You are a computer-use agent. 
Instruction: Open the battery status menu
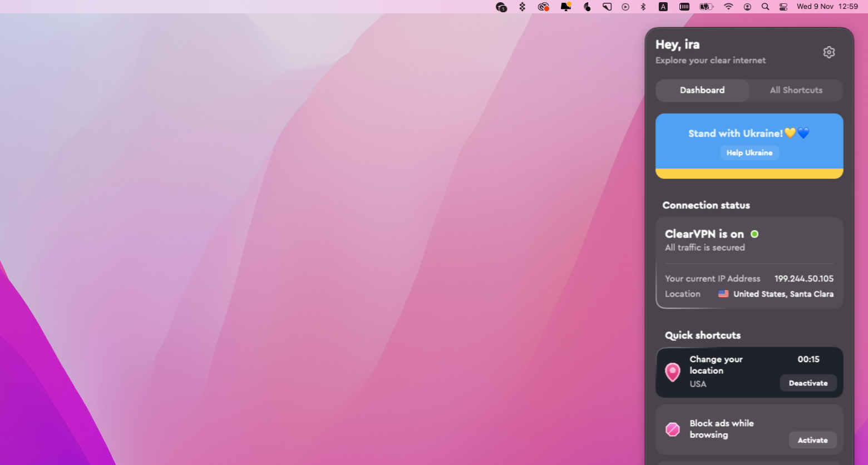click(706, 7)
